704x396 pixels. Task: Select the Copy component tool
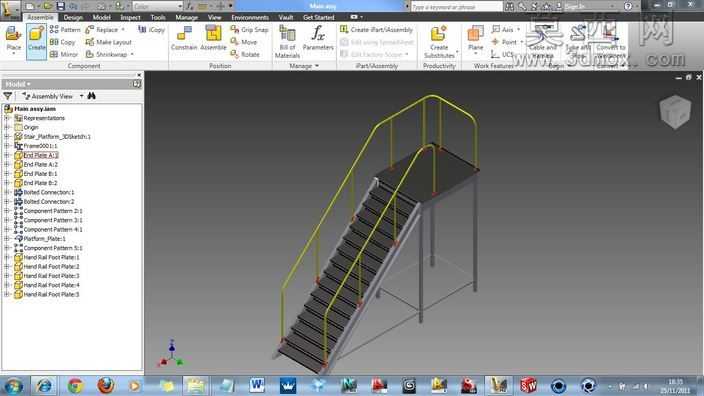pyautogui.click(x=62, y=42)
